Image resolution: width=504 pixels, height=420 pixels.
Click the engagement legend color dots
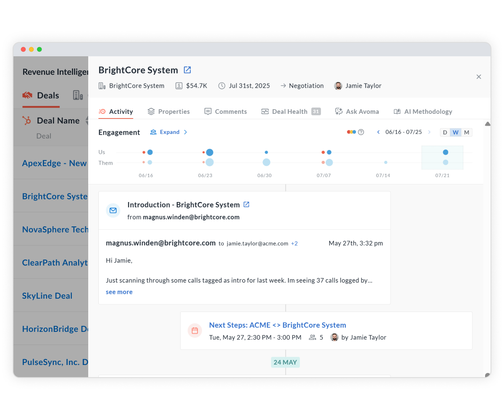[352, 132]
